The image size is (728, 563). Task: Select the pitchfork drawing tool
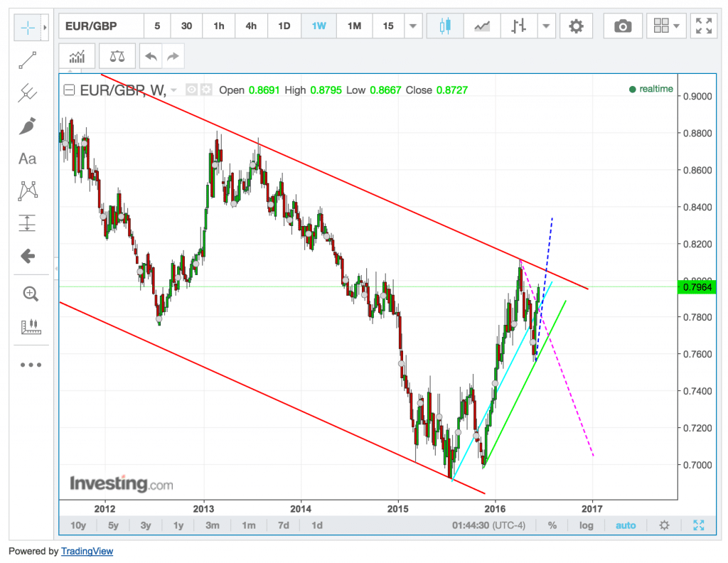(x=27, y=92)
